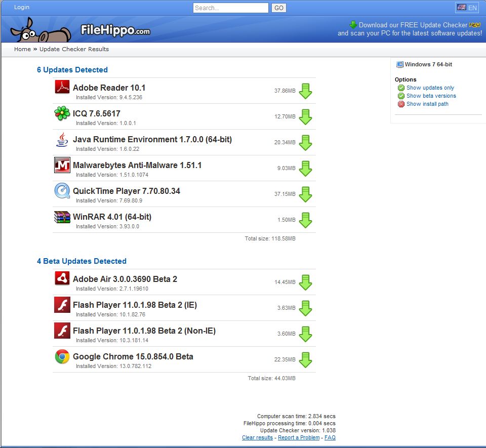Viewport: 486px width, 448px height.
Task: Click the ICQ green flower icon
Action: point(62,113)
